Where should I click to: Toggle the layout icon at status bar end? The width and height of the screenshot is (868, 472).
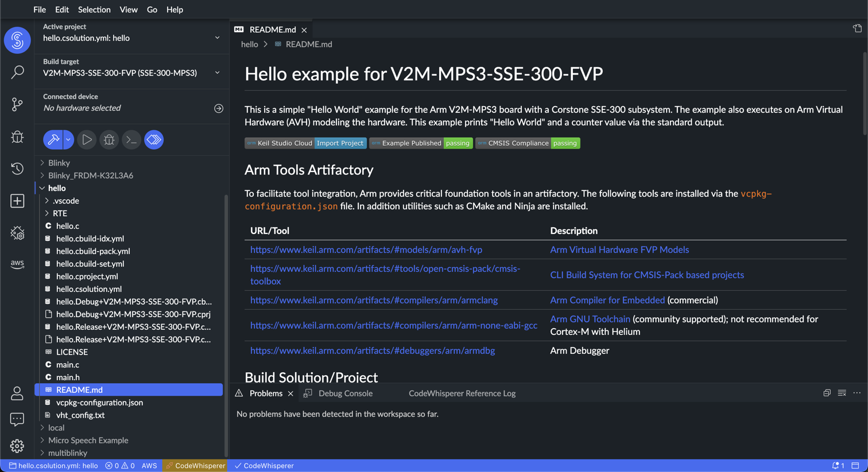point(855,466)
